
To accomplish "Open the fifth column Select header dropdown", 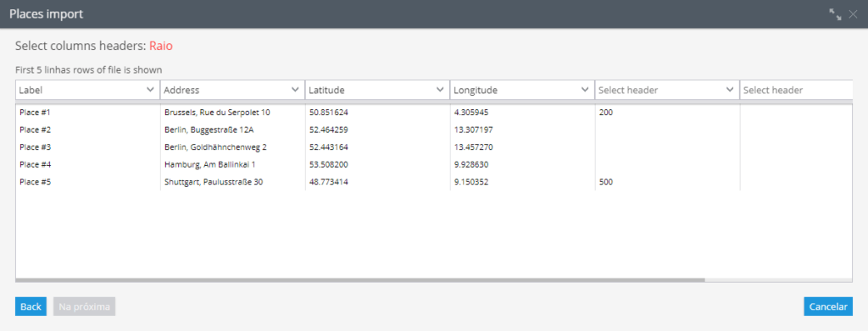I will (668, 90).
